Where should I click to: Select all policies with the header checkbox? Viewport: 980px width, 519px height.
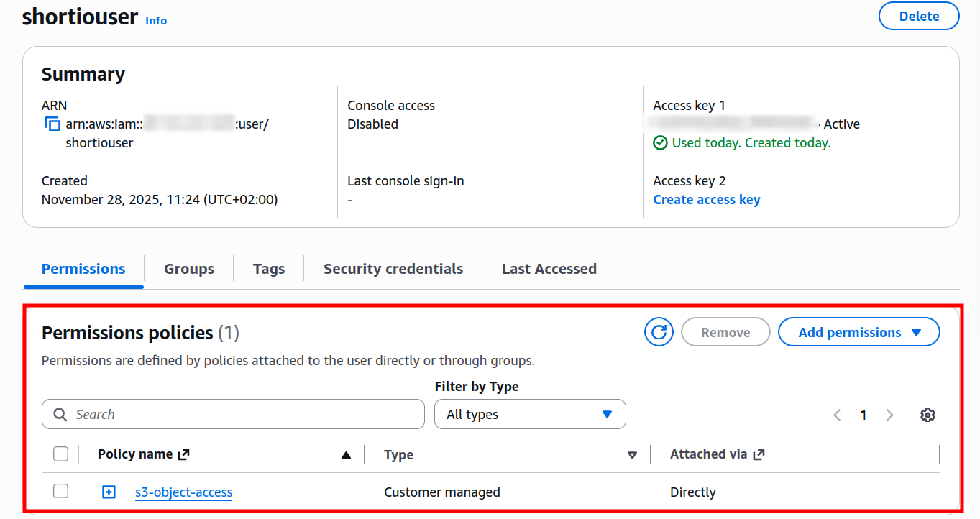pos(60,454)
